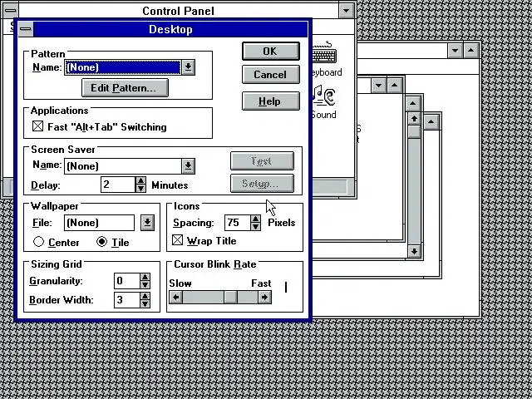Select the Pattern Name field showing (None)
The image size is (532, 399).
click(x=123, y=67)
